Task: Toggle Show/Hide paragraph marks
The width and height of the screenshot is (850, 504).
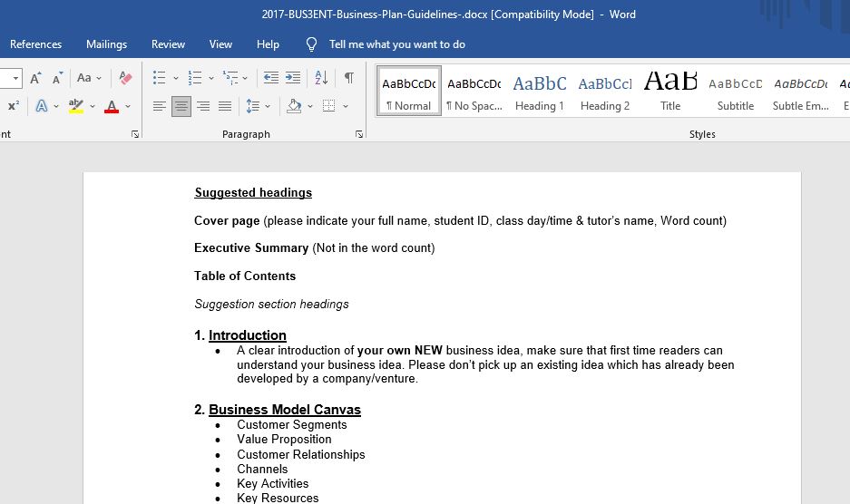Action: [x=349, y=77]
